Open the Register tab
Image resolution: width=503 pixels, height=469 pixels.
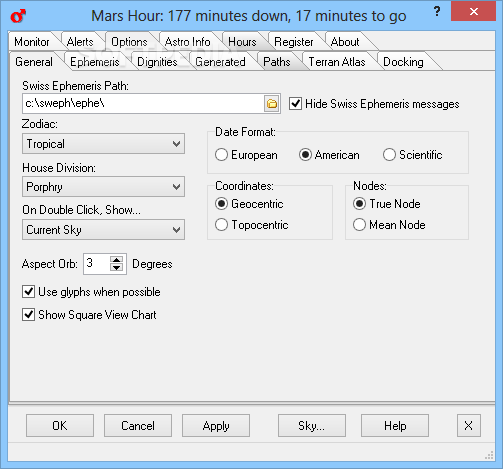pos(294,42)
